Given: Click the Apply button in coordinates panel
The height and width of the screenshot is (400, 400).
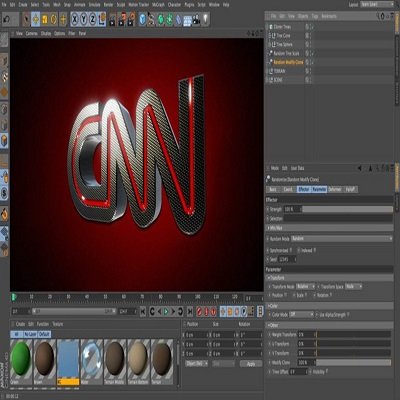Looking at the screenshot, I should click(x=251, y=364).
